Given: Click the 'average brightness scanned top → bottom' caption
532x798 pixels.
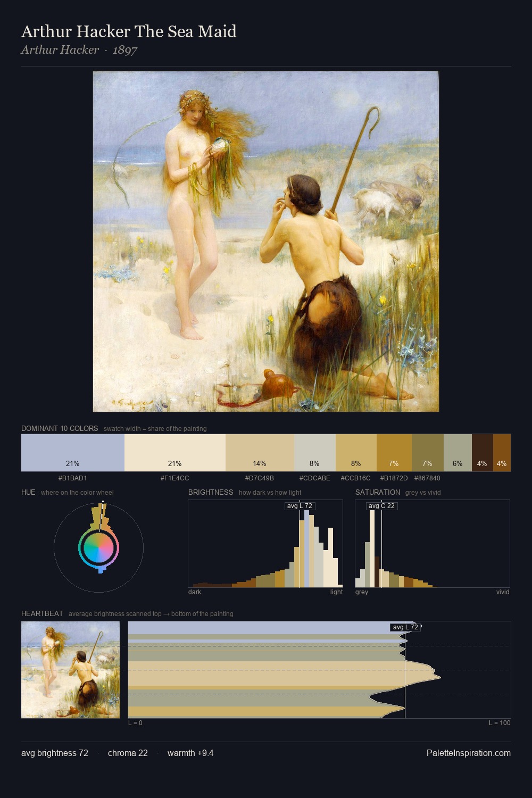Looking at the screenshot, I should (151, 614).
